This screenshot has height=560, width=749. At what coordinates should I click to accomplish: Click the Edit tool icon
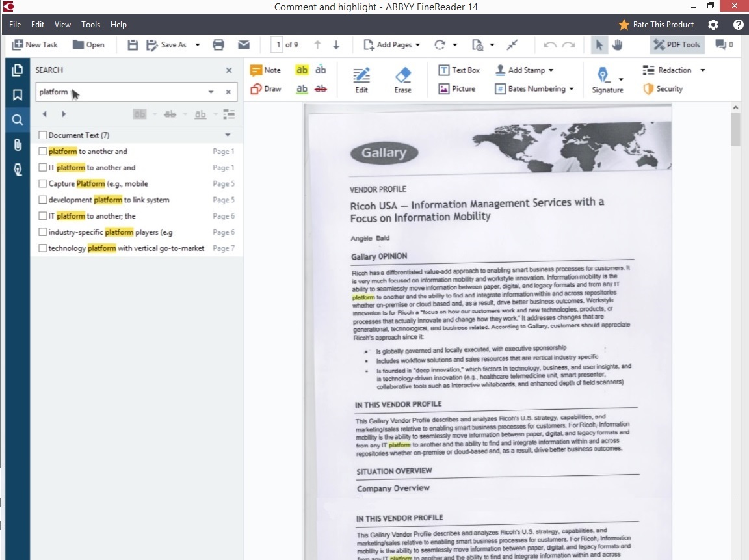click(x=361, y=80)
